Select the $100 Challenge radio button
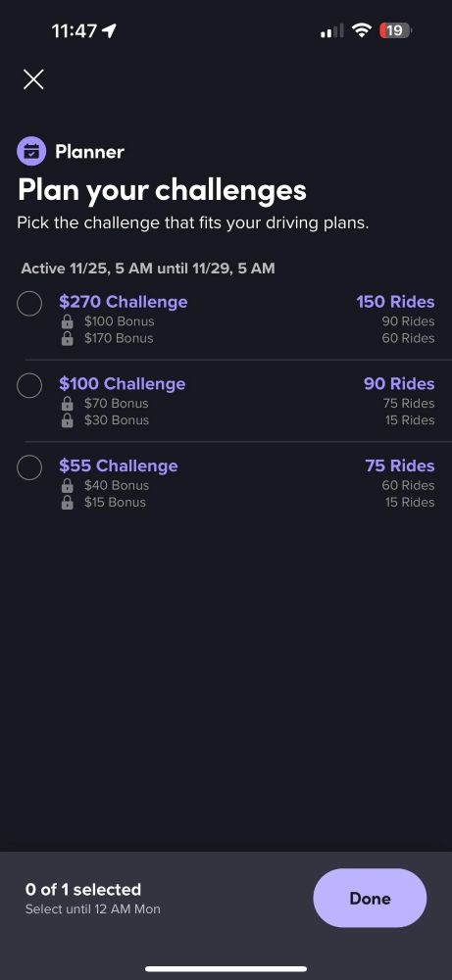Viewport: 452px width, 980px height. [29, 385]
